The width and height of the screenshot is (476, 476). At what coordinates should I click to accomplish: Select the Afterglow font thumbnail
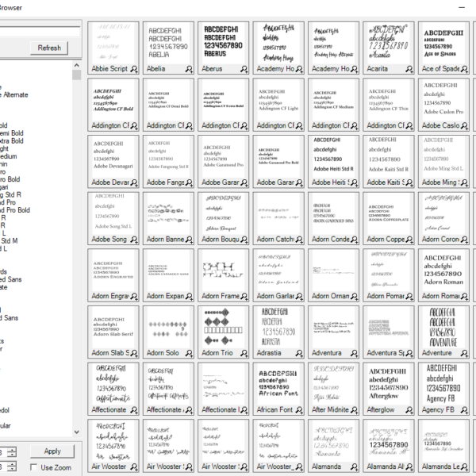click(x=388, y=388)
